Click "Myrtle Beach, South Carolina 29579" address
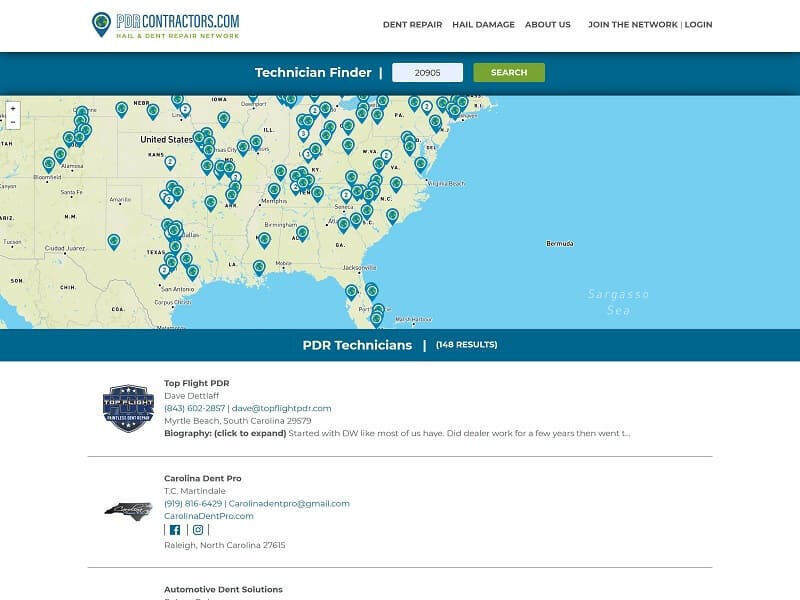The height and width of the screenshot is (600, 800). click(x=237, y=421)
